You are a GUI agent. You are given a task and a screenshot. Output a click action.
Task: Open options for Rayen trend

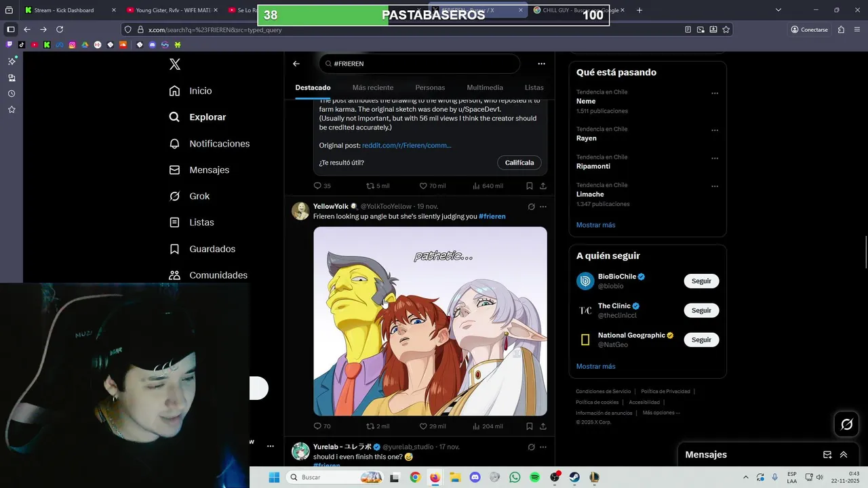pos(715,130)
